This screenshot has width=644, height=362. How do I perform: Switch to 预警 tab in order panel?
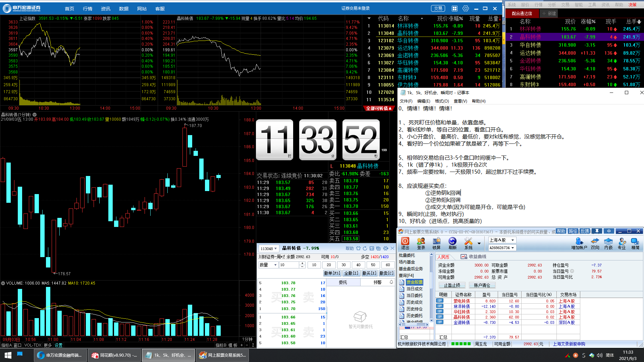[x=377, y=282]
